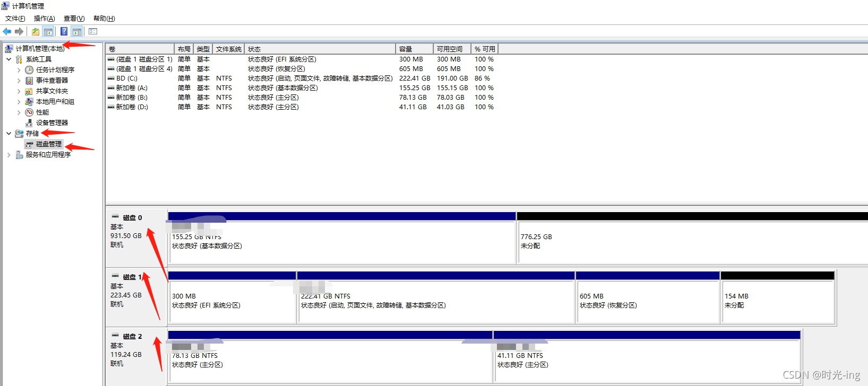This screenshot has height=386, width=868.
Task: Sort by the 卷 column header
Action: [x=140, y=49]
